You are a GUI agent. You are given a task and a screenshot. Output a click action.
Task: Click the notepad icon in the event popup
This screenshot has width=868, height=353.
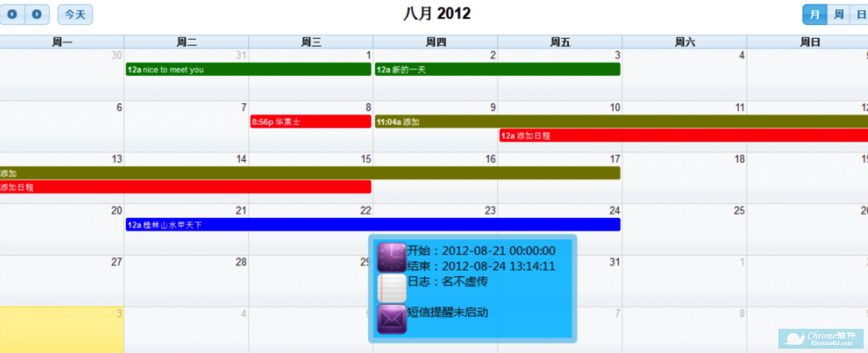(x=391, y=288)
